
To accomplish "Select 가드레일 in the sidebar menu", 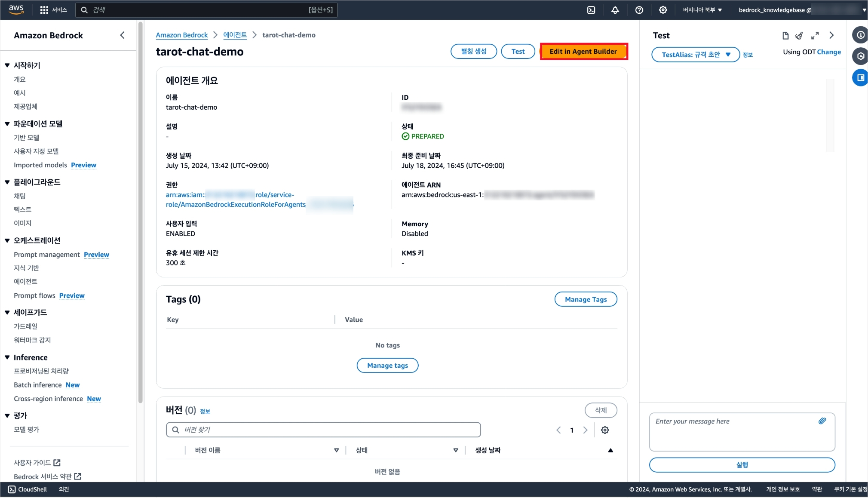I will click(x=25, y=326).
